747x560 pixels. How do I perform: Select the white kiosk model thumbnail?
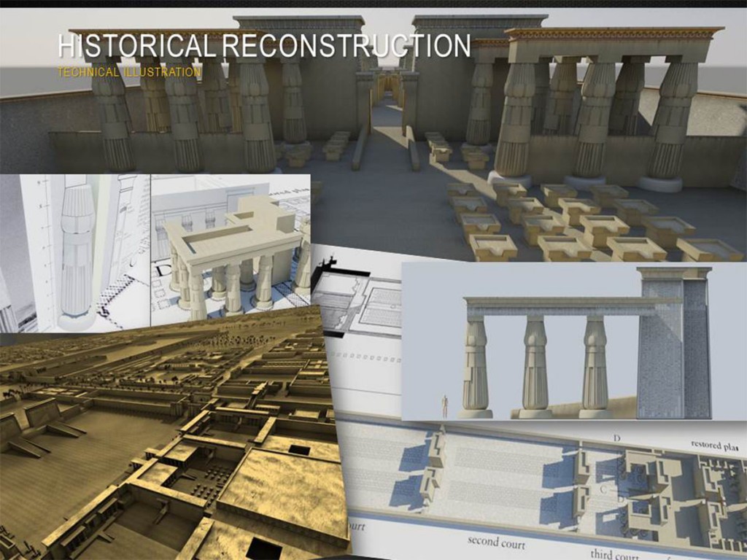click(x=230, y=252)
